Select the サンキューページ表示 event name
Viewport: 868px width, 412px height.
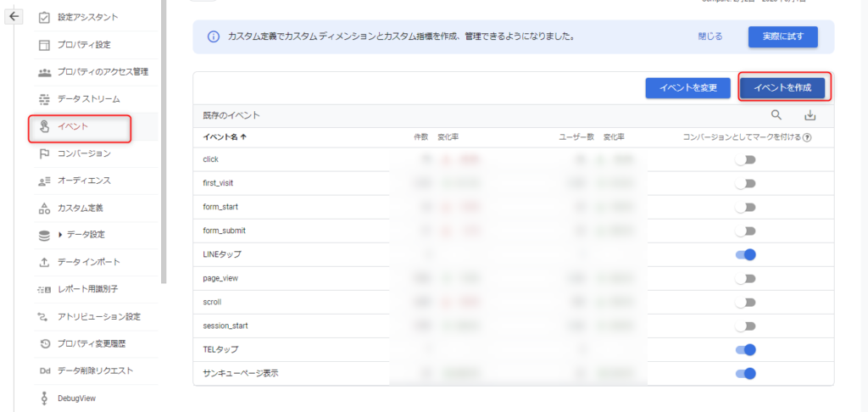point(241,374)
